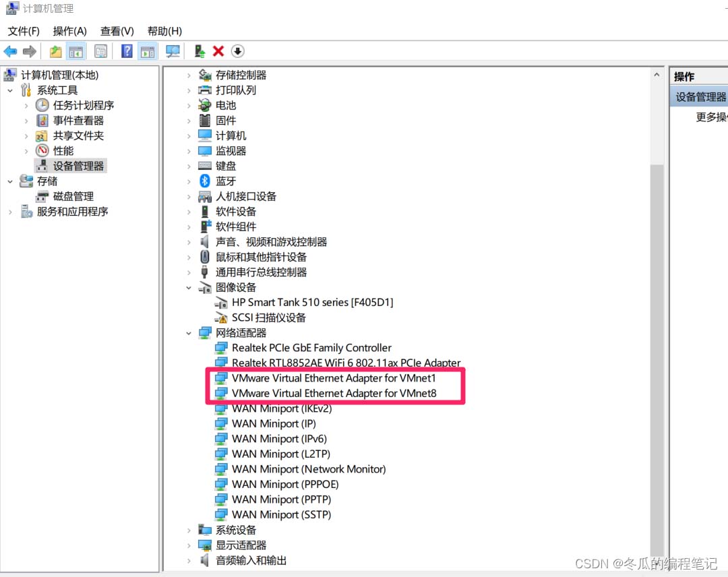Click the SCSI scanner warning icon

pos(221,317)
